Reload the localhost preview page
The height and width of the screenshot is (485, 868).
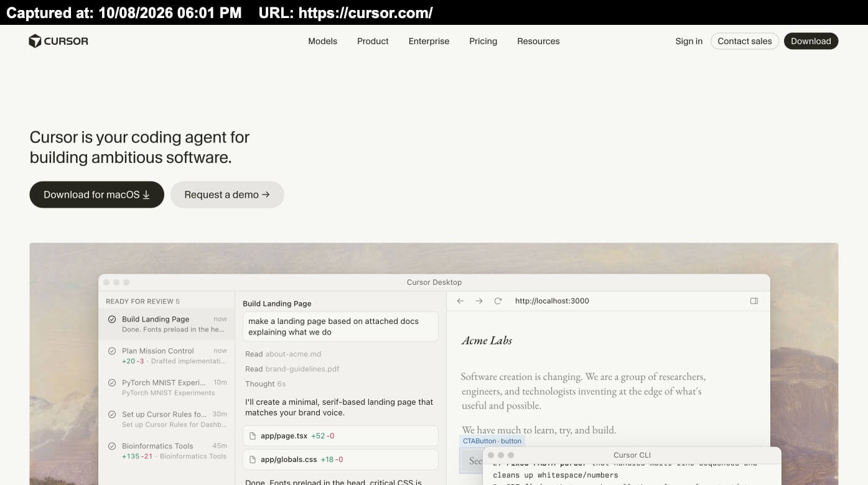coord(498,301)
